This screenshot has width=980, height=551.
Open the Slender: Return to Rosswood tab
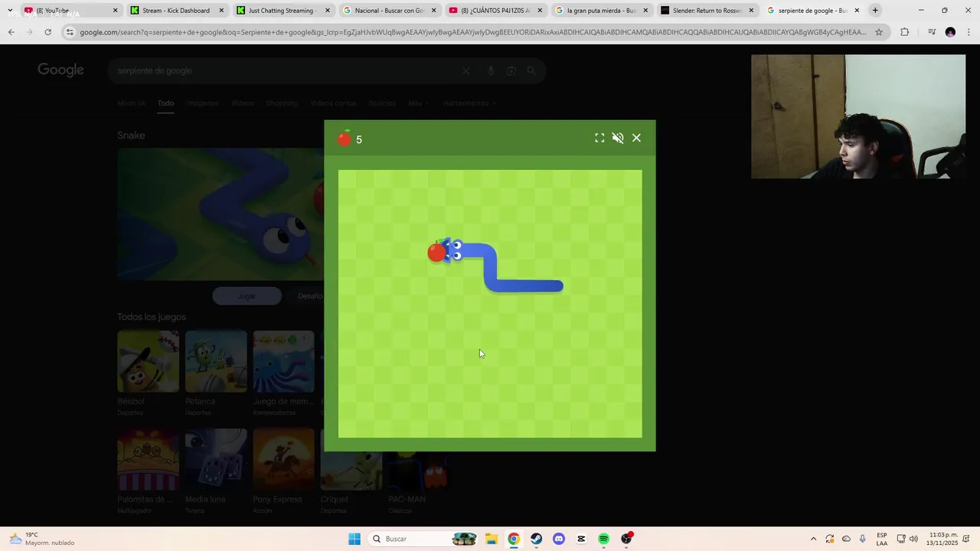pos(707,11)
